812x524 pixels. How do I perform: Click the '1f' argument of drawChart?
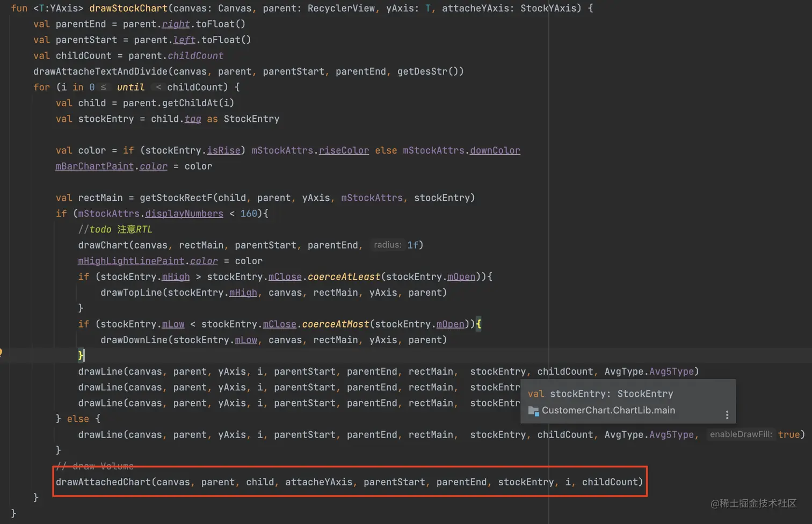412,245
